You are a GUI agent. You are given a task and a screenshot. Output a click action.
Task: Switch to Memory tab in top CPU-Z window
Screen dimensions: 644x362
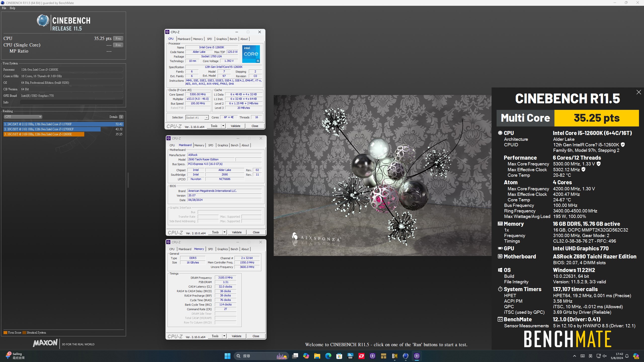[198, 39]
